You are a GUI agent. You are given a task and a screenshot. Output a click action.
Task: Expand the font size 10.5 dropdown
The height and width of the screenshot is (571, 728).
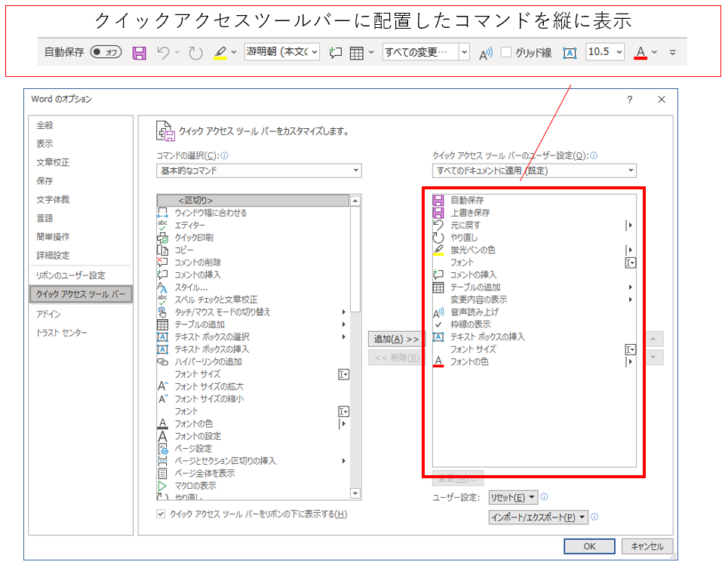pos(619,53)
